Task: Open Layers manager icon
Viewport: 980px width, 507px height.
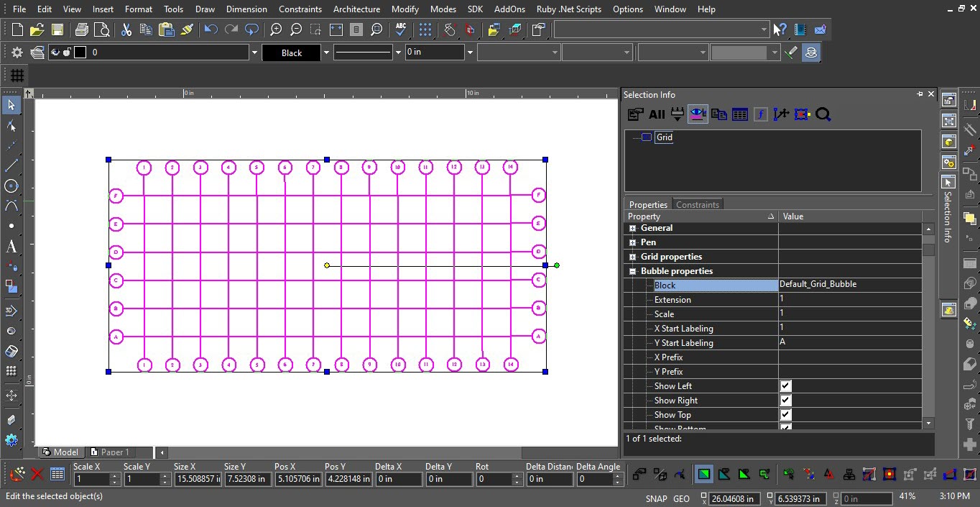Action: (x=37, y=52)
